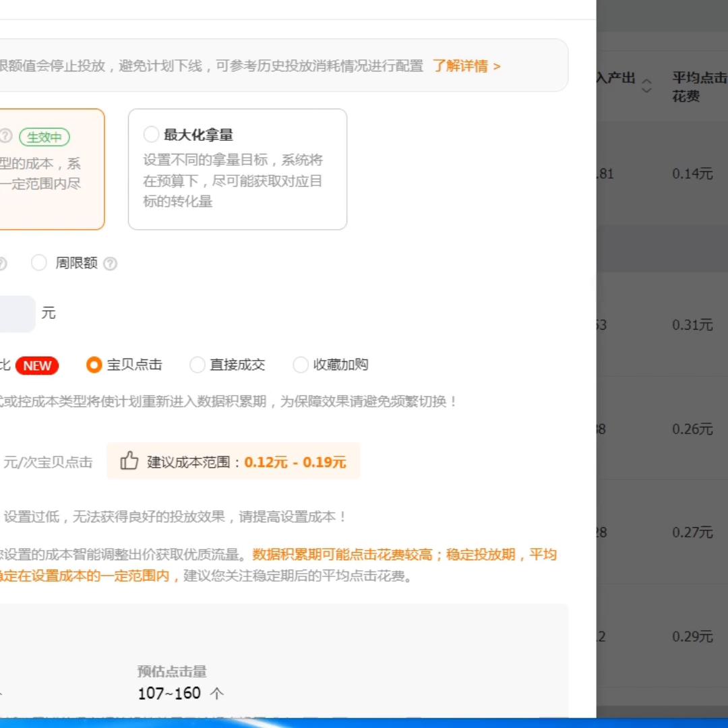Viewport: 728px width, 728px height.
Task: Click the green 生效中 status badge
Action: click(x=44, y=137)
